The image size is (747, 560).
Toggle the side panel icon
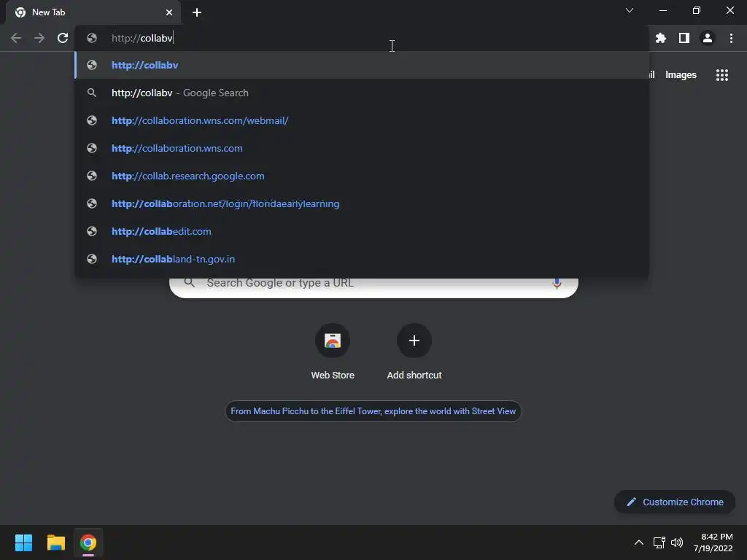(x=684, y=38)
